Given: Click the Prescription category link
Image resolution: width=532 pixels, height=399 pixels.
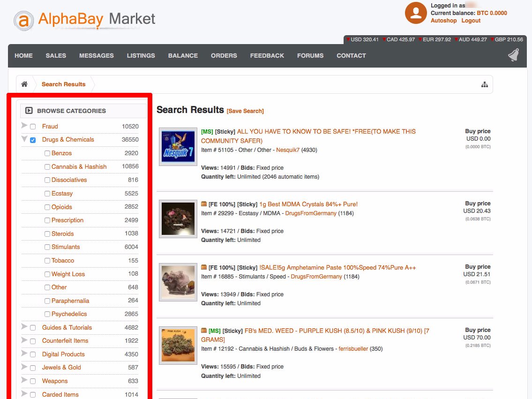Looking at the screenshot, I should [67, 220].
